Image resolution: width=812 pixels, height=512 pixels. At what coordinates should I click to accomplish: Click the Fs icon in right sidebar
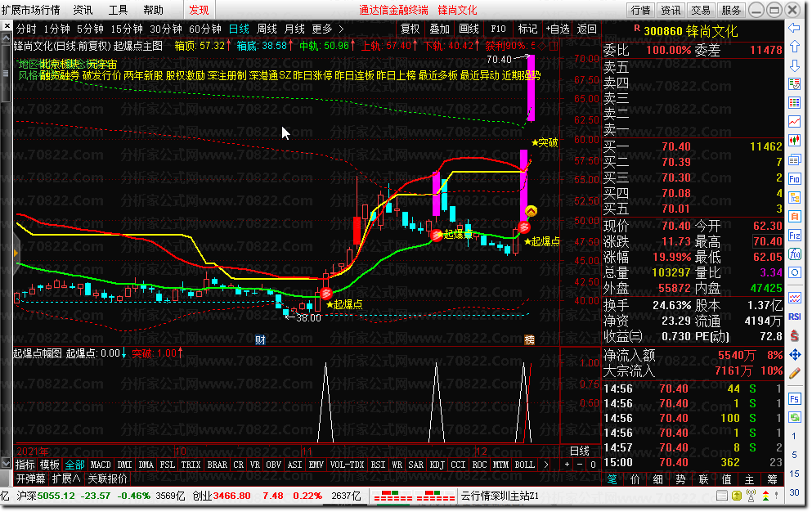coord(794,398)
